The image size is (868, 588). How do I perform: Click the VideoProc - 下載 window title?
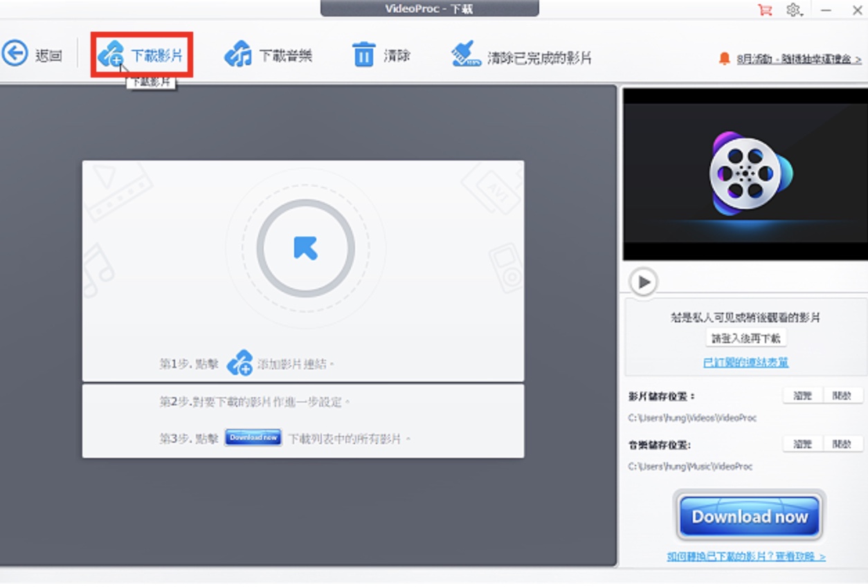[x=429, y=8]
